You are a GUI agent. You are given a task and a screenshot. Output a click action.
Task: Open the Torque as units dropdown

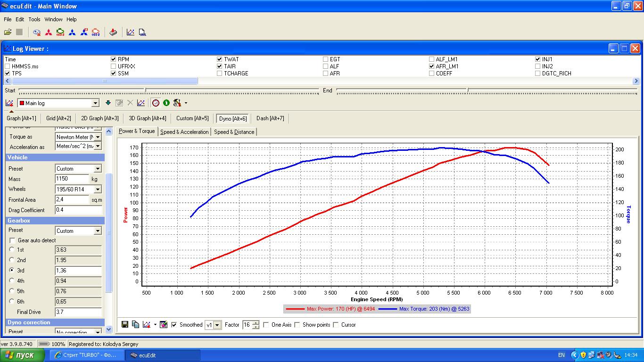point(98,137)
